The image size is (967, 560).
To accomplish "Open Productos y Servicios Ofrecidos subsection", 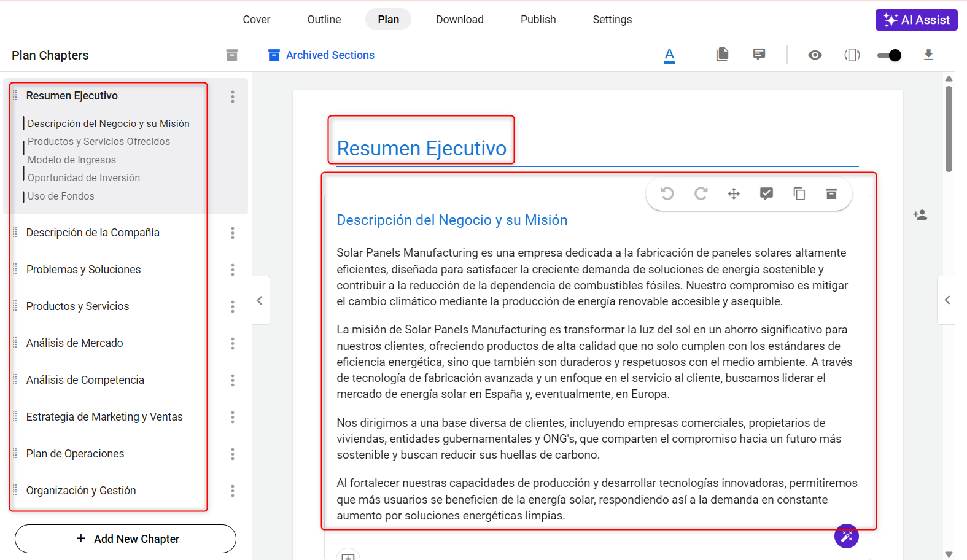I will pos(99,141).
